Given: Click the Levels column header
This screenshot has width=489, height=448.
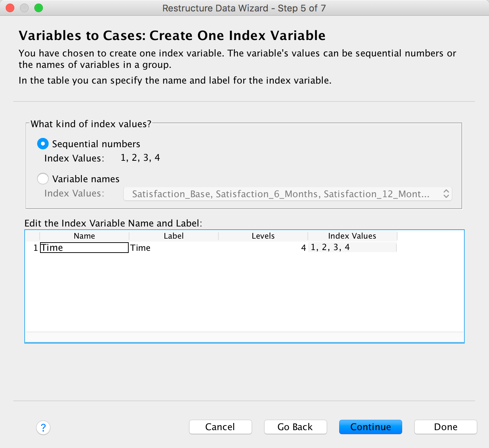Looking at the screenshot, I should pyautogui.click(x=263, y=236).
